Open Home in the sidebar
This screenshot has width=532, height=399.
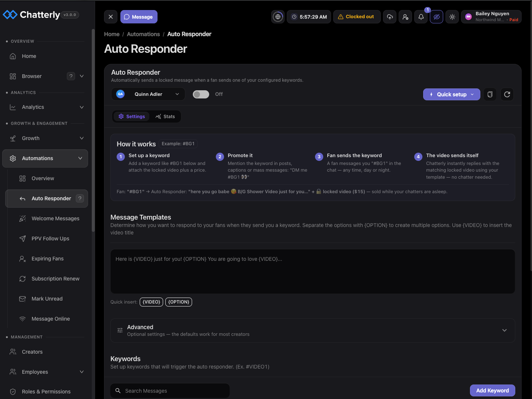click(x=45, y=56)
